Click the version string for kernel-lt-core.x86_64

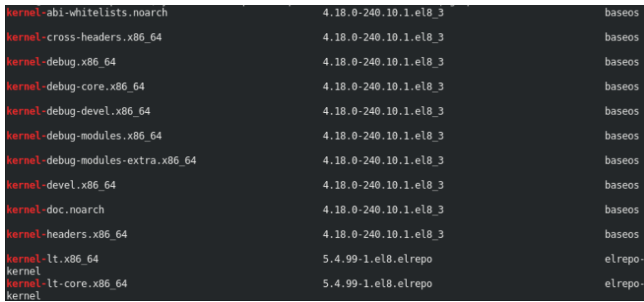377,284
